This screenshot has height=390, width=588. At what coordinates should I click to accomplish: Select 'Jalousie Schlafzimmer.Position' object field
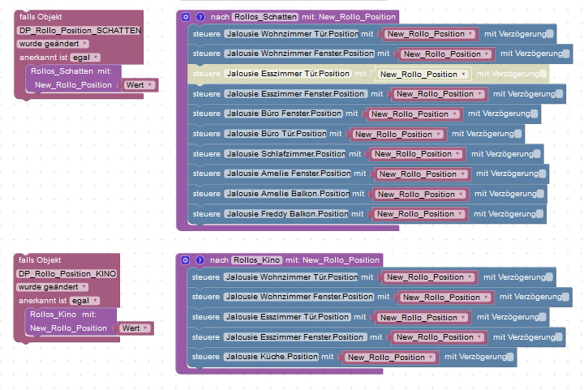285,154
